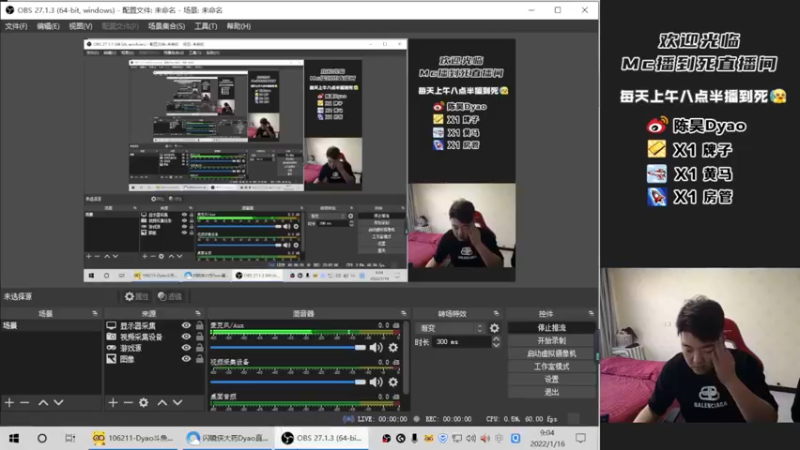Add a new source with the plus icon

113,403
